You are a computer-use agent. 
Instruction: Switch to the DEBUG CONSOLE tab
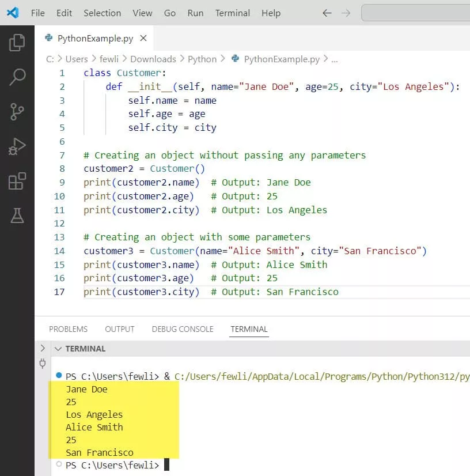click(x=182, y=329)
